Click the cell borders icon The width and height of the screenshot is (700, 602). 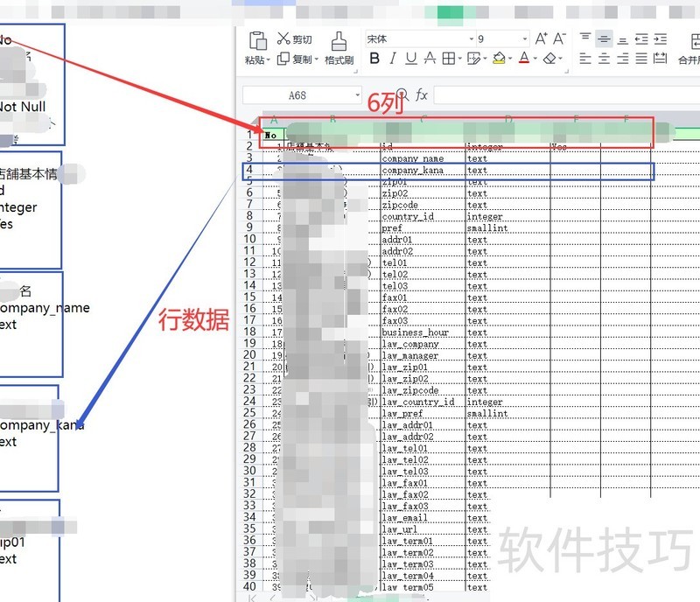(x=448, y=59)
